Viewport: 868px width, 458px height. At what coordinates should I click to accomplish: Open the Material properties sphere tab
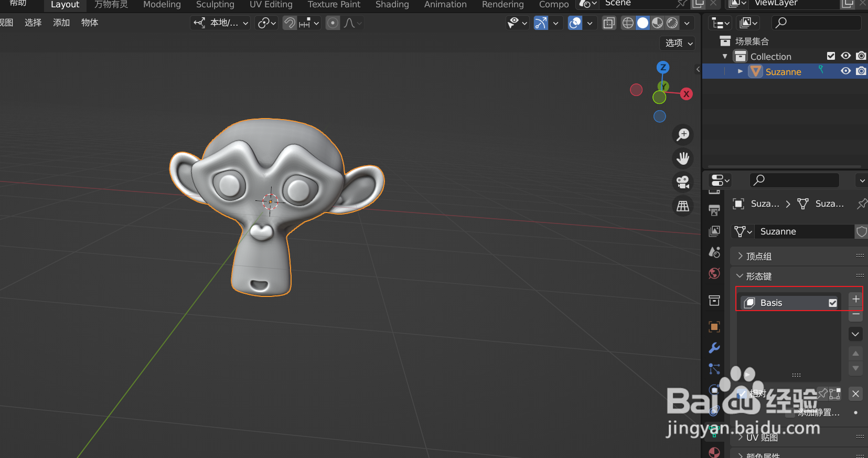coord(714,452)
